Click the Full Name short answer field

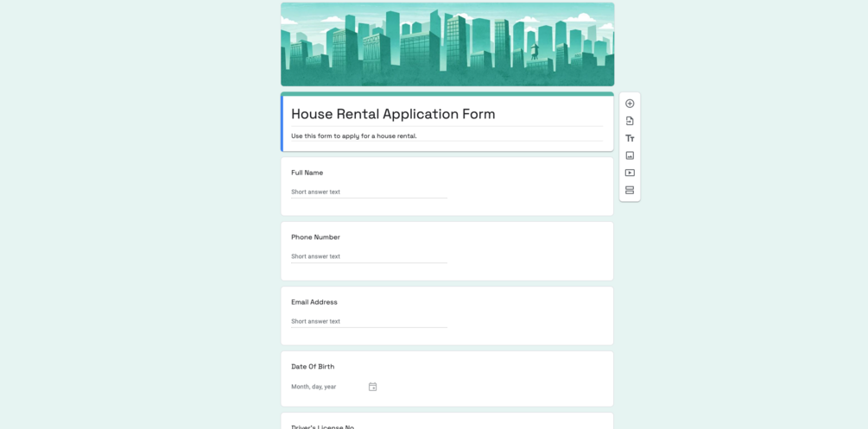[x=370, y=192]
